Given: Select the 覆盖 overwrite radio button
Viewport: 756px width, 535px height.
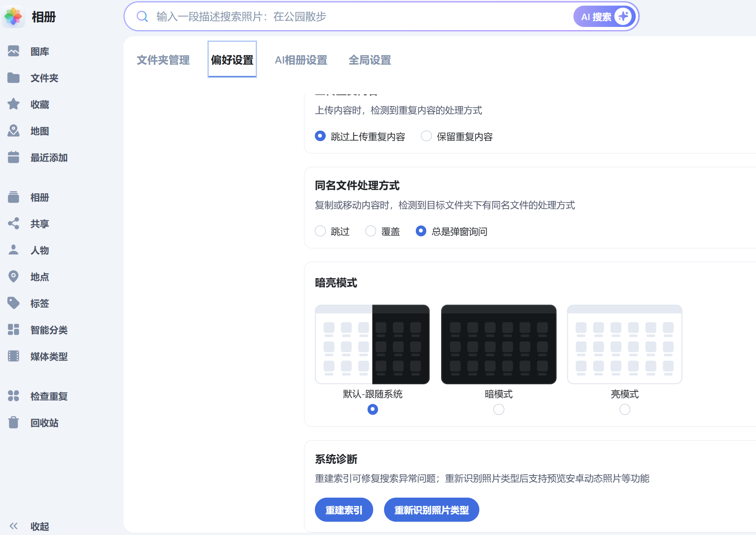Looking at the screenshot, I should 371,231.
